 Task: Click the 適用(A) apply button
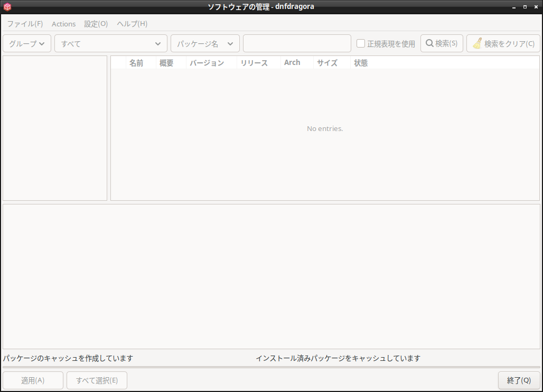tap(33, 380)
